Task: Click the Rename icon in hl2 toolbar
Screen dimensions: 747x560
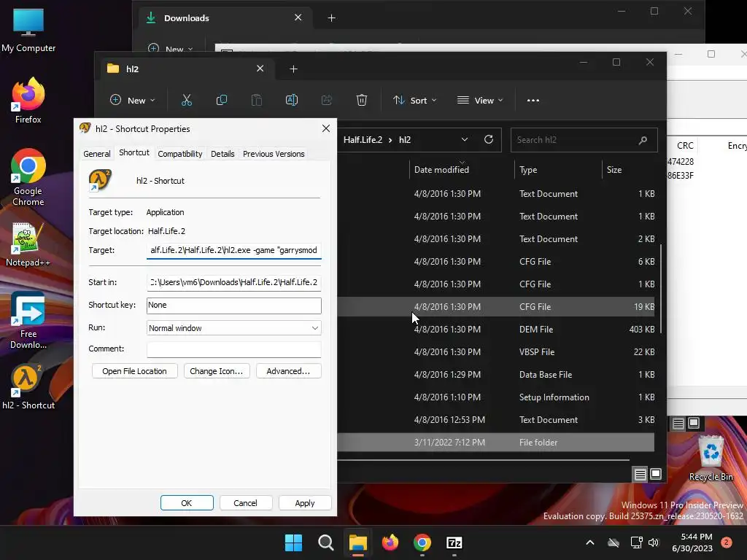Action: [292, 100]
